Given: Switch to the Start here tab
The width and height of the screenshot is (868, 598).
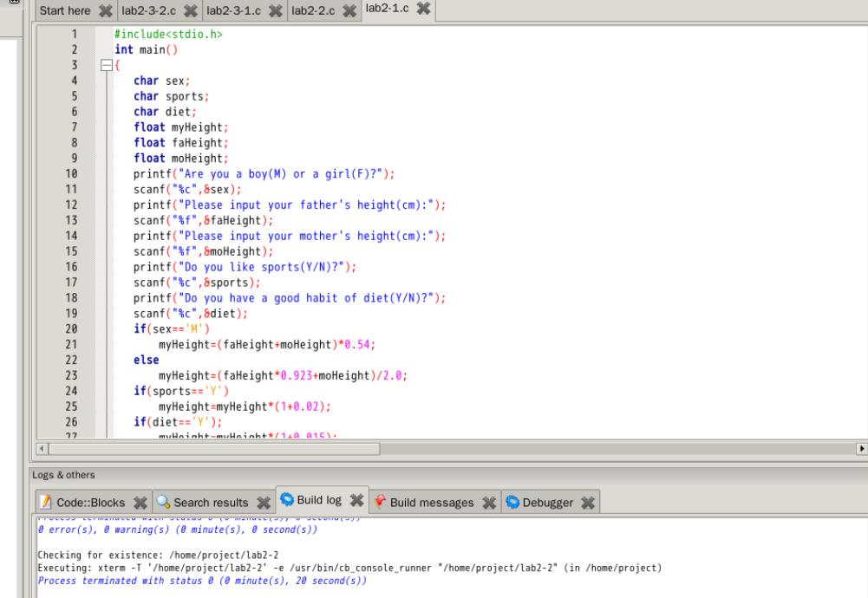Looking at the screenshot, I should coord(65,10).
